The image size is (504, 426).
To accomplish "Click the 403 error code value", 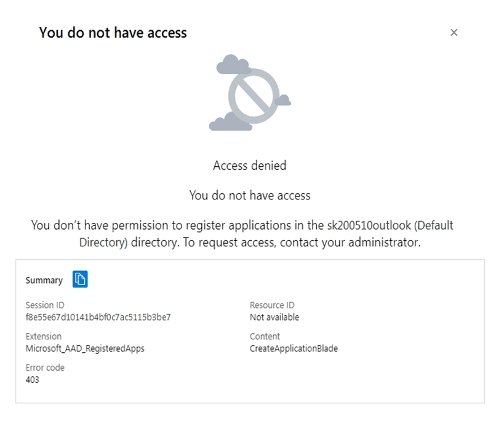I will (32, 380).
